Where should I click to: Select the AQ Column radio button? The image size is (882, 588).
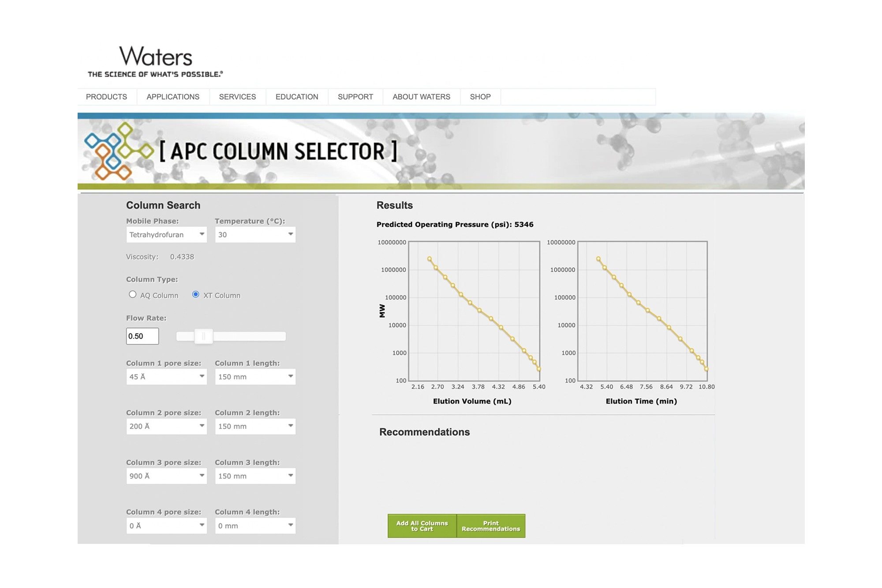[132, 294]
